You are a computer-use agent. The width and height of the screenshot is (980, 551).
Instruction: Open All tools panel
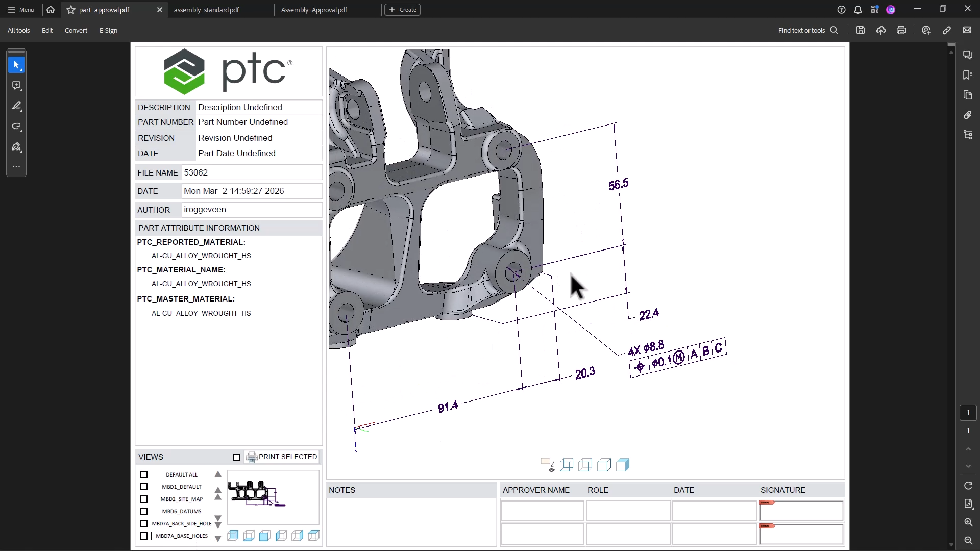point(18,30)
